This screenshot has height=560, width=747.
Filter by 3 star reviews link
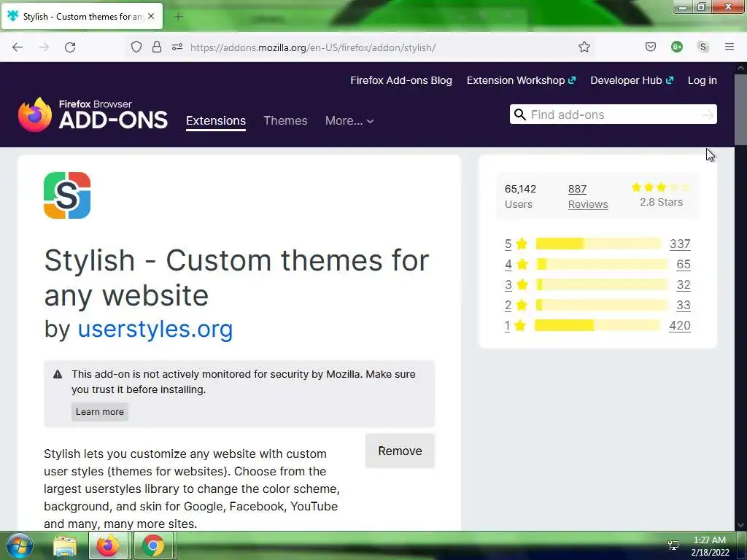[508, 285]
